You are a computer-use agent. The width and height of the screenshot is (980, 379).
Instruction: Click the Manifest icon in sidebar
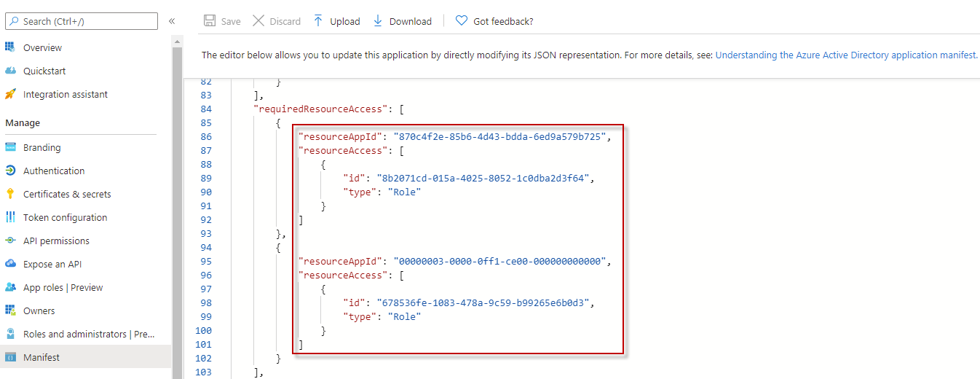(10, 357)
